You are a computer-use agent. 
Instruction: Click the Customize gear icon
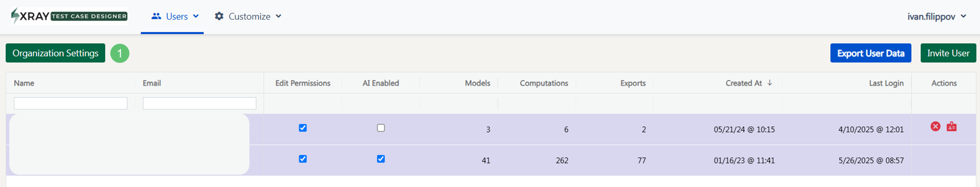(219, 16)
